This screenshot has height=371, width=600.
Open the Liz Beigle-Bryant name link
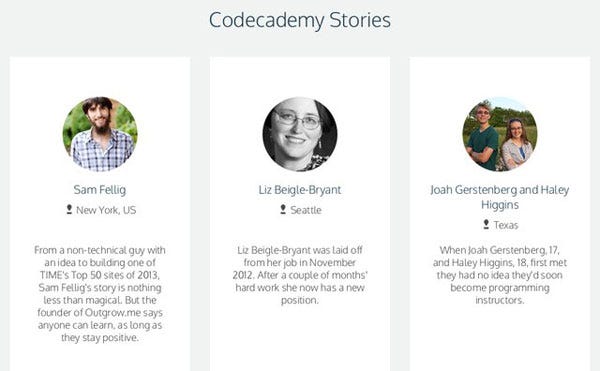pyautogui.click(x=300, y=190)
